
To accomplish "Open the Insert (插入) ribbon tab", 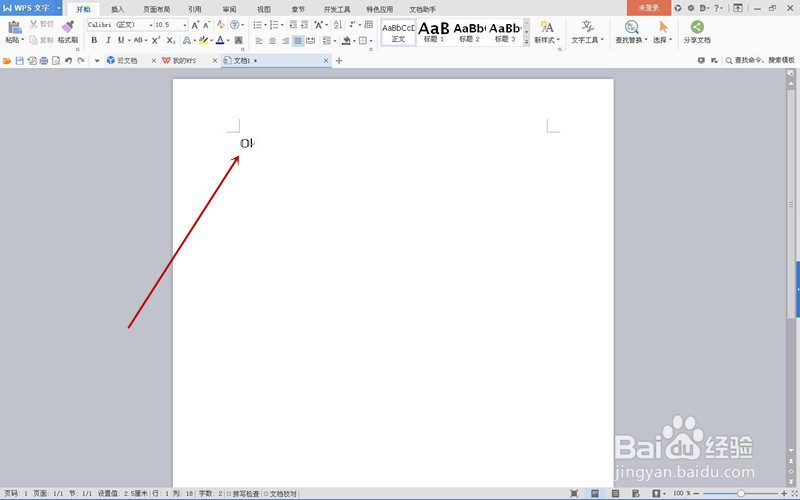I will point(118,9).
